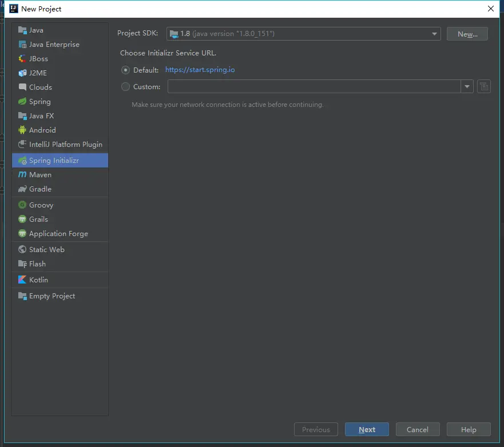This screenshot has height=447, width=504.
Task: Click the Maven m icon
Action: tap(22, 175)
